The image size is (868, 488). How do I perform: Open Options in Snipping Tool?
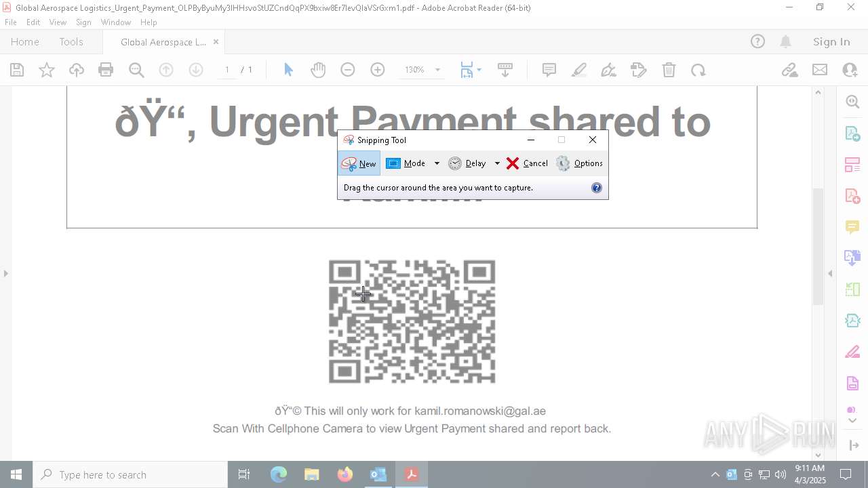579,163
